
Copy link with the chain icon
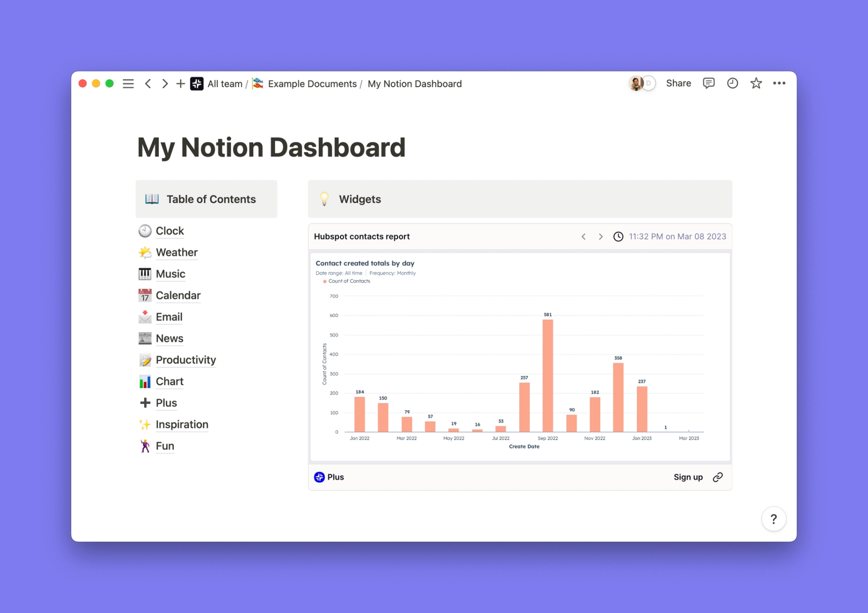(x=718, y=477)
